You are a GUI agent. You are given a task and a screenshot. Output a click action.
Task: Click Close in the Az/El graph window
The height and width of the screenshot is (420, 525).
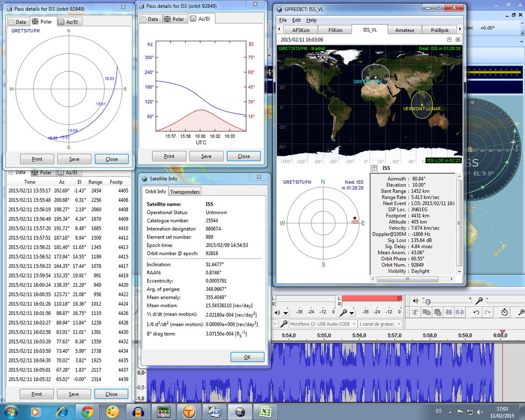244,156
